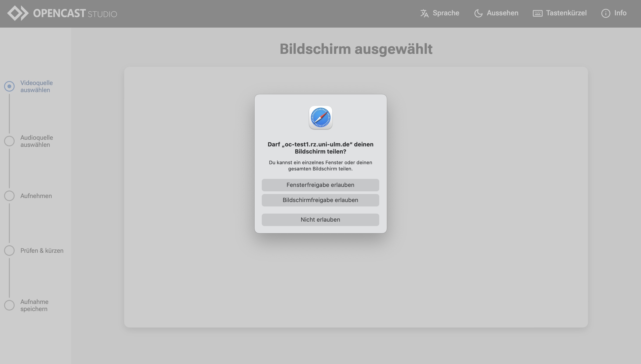
Task: Click the Safari compass icon in dialog
Action: tap(320, 117)
